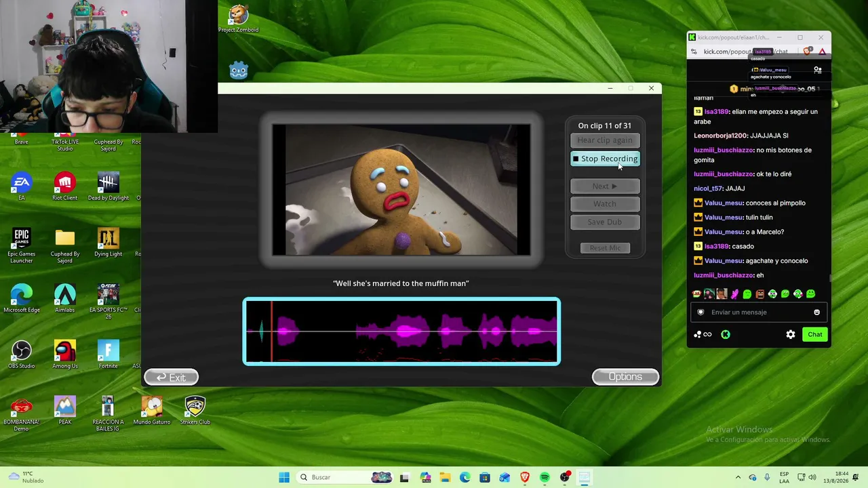Screen dimensions: 868x488
Task: Open the Project Zomboid desktop shortcut
Action: [x=238, y=19]
